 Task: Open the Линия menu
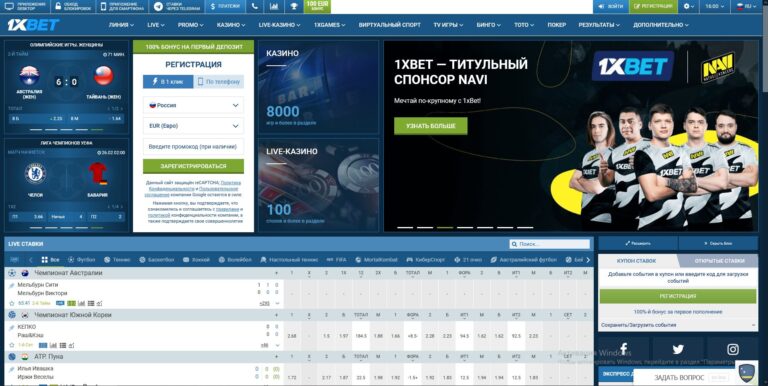[x=121, y=25]
